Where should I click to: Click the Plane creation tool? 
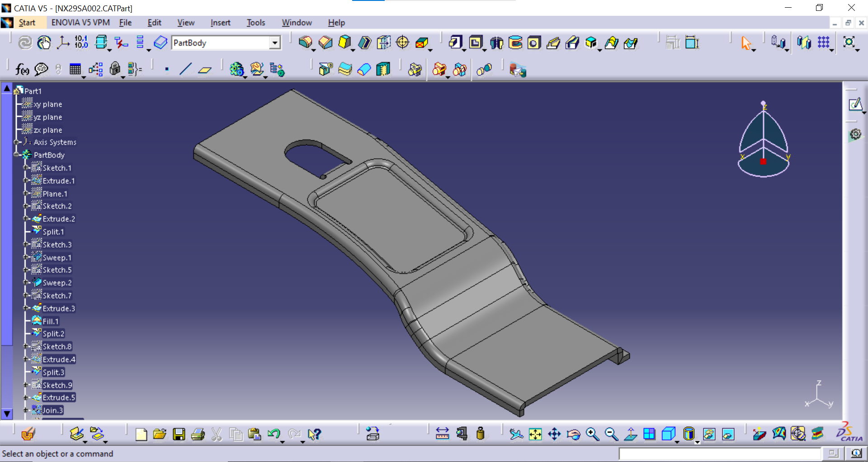tap(205, 70)
